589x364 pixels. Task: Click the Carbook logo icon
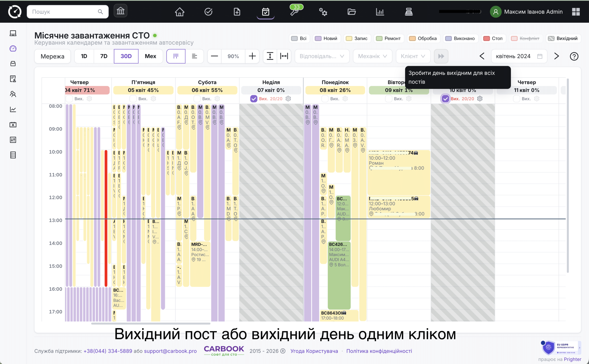[x=15, y=12]
